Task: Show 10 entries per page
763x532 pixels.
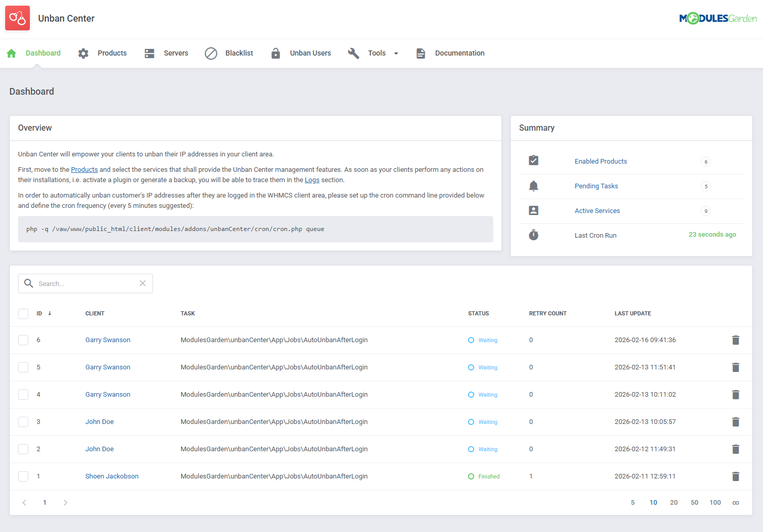Action: (653, 503)
